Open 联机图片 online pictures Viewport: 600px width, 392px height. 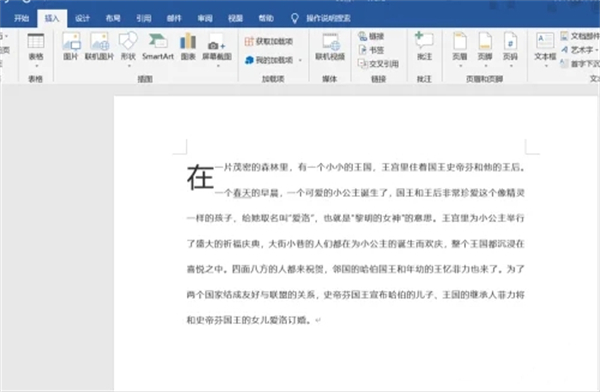[99, 47]
